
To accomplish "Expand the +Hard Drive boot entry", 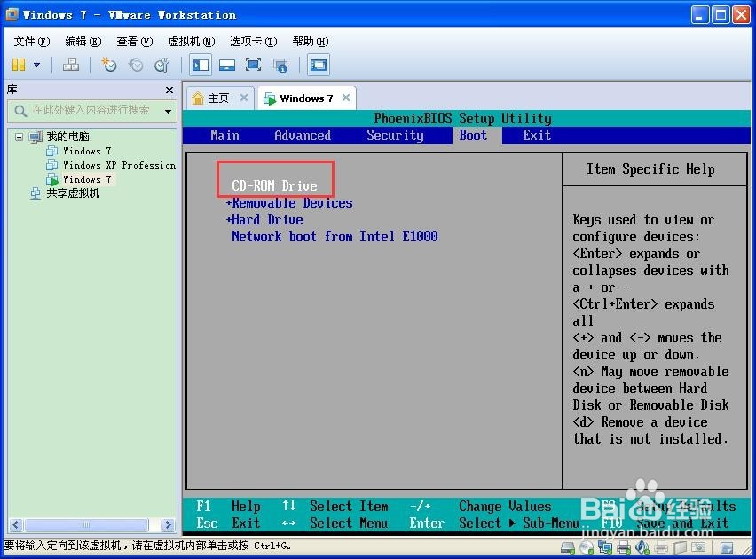I will pyautogui.click(x=264, y=220).
